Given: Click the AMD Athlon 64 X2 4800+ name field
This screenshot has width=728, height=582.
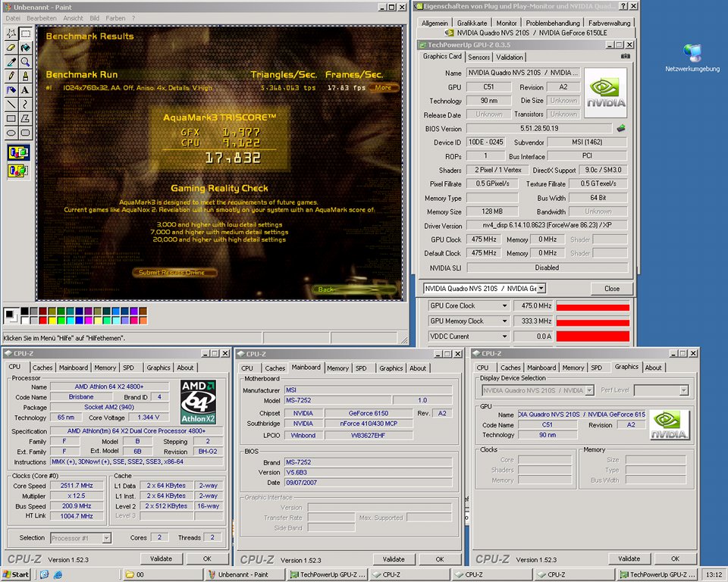Looking at the screenshot, I should 109,386.
